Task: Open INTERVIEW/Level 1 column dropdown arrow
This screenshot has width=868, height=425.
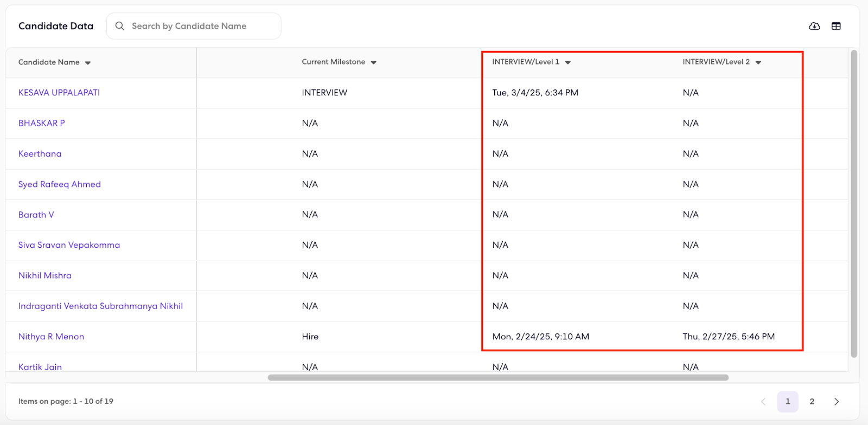Action: pyautogui.click(x=567, y=63)
